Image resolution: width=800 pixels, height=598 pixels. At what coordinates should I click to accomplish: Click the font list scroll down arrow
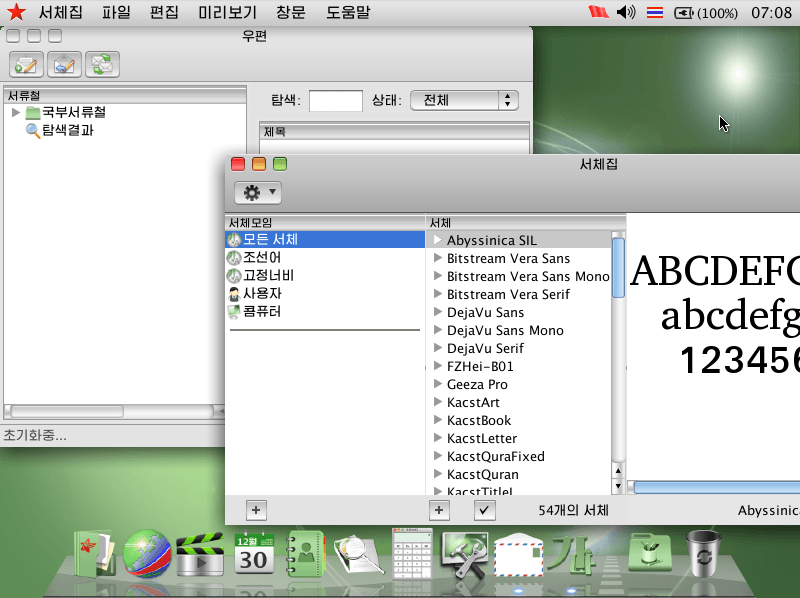tap(618, 486)
